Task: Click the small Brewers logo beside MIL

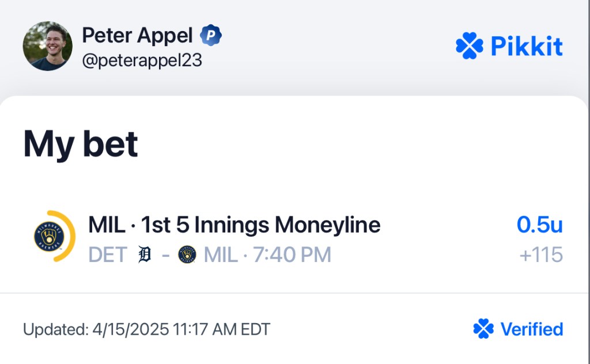Action: click(187, 255)
